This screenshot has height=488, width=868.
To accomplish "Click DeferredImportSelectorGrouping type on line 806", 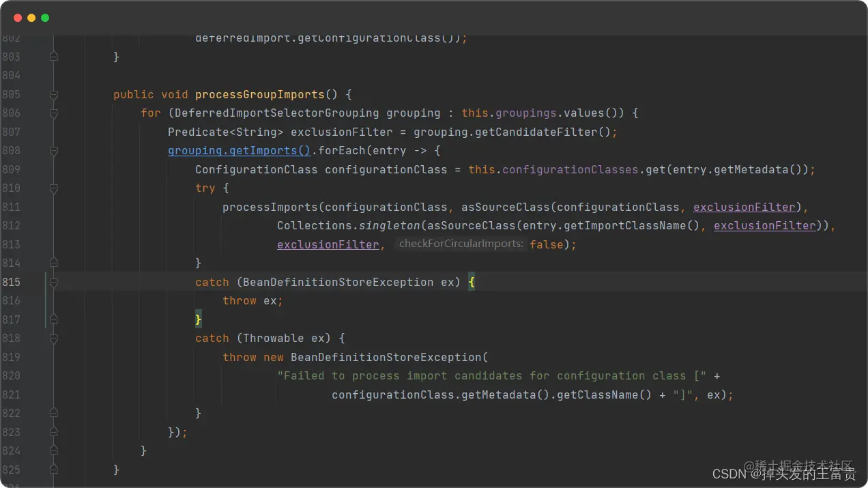I will pyautogui.click(x=277, y=113).
